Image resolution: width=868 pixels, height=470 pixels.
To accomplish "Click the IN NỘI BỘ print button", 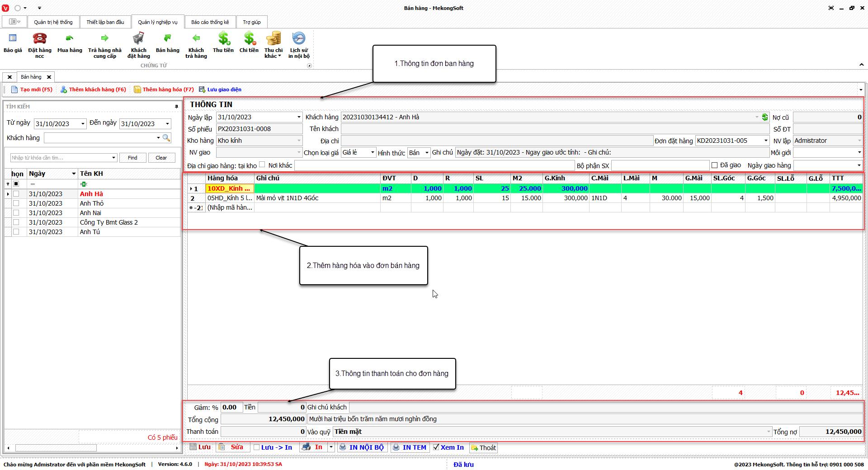I will (362, 447).
